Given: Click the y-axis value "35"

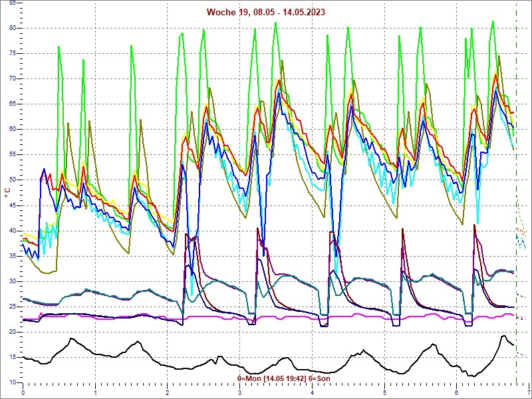Looking at the screenshot, I should coord(12,256).
